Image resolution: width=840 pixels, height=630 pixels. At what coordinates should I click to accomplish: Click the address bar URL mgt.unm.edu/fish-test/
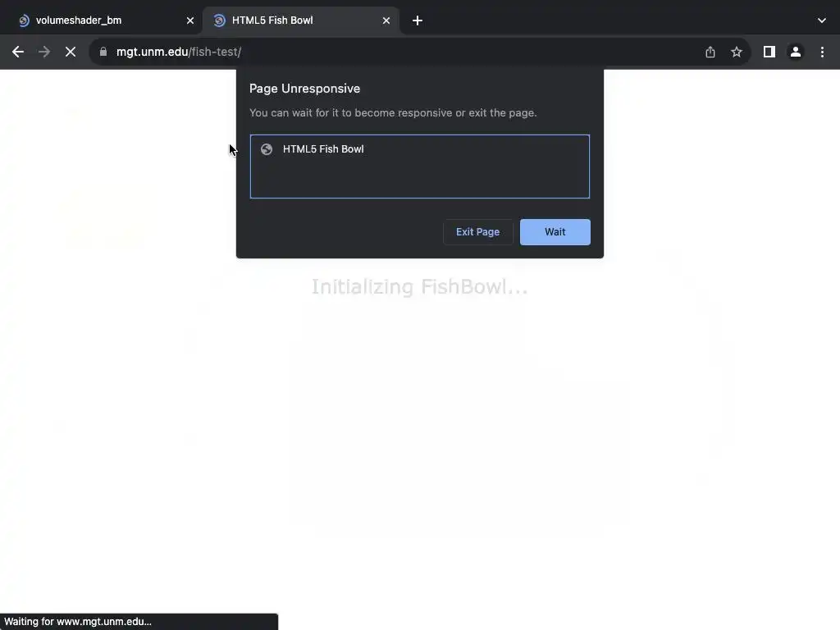pos(178,52)
